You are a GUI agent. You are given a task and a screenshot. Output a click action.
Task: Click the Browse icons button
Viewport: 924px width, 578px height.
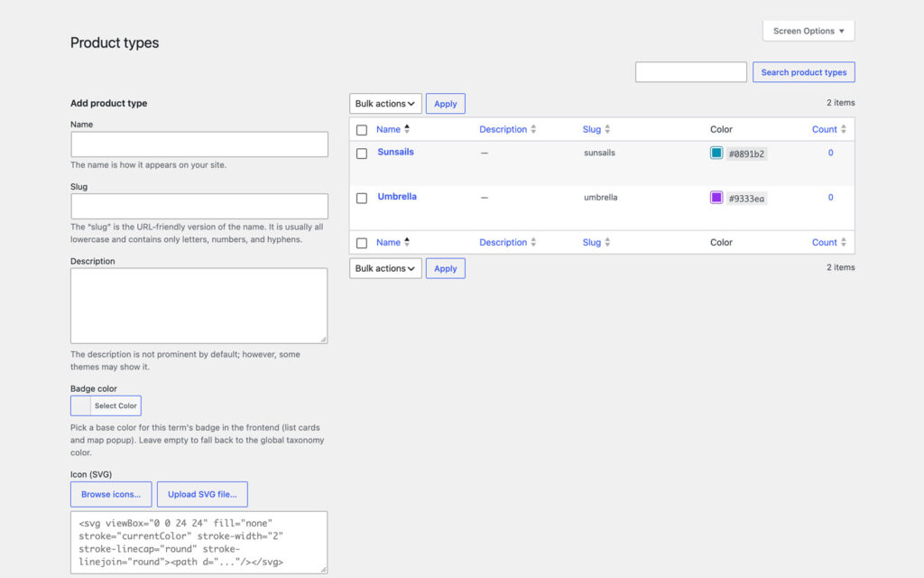[111, 494]
